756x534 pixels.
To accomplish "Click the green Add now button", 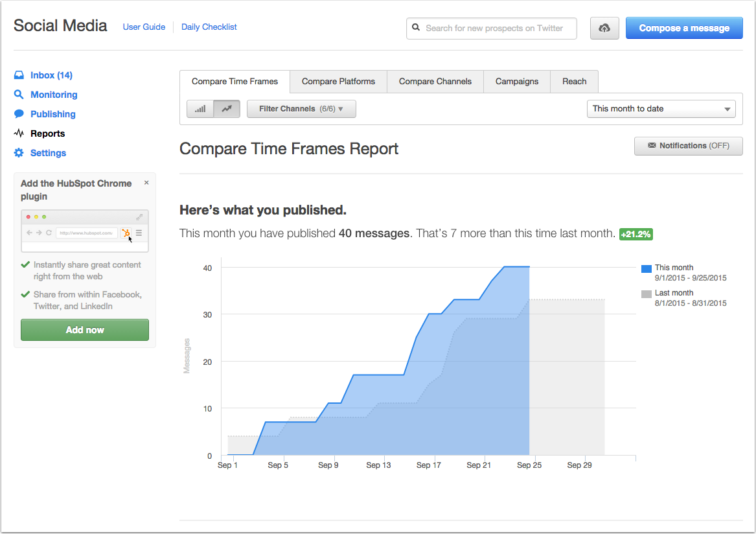I will (x=85, y=330).
